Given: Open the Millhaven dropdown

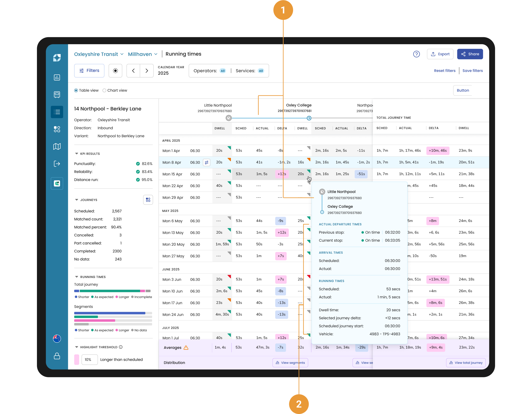Looking at the screenshot, I should click(x=143, y=54).
